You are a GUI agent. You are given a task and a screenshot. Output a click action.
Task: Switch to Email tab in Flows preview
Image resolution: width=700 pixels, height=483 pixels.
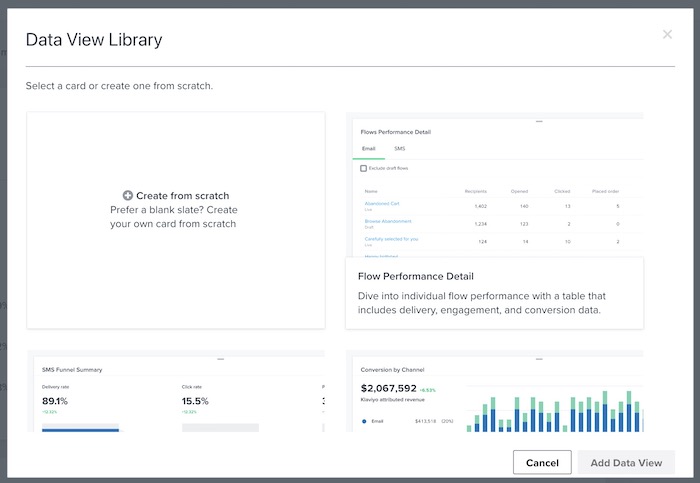click(x=367, y=148)
